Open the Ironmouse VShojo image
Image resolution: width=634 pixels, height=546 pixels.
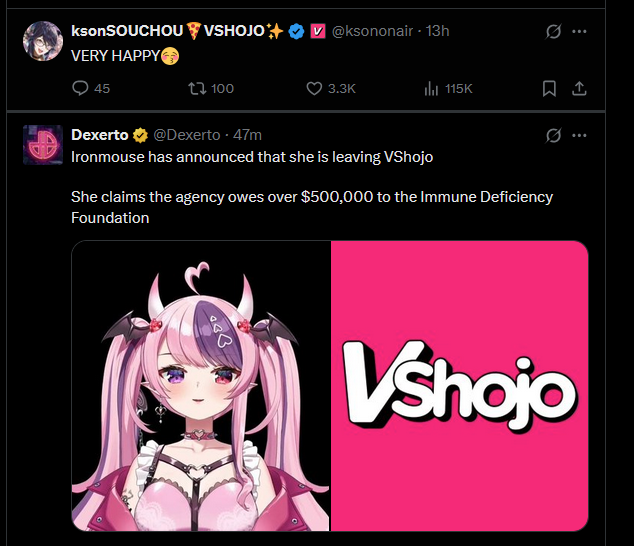point(330,386)
